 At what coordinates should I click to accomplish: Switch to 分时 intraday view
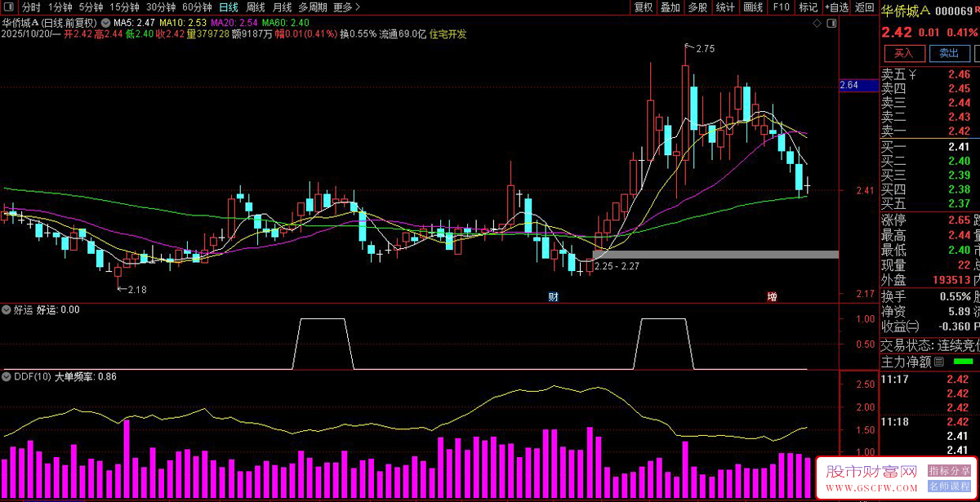(31, 7)
